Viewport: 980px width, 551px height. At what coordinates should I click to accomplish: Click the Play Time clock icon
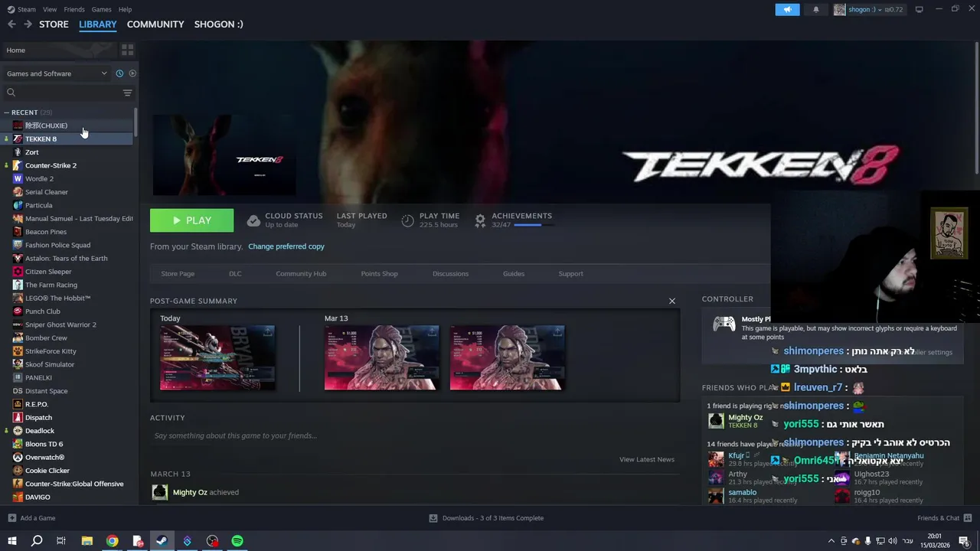pos(407,220)
